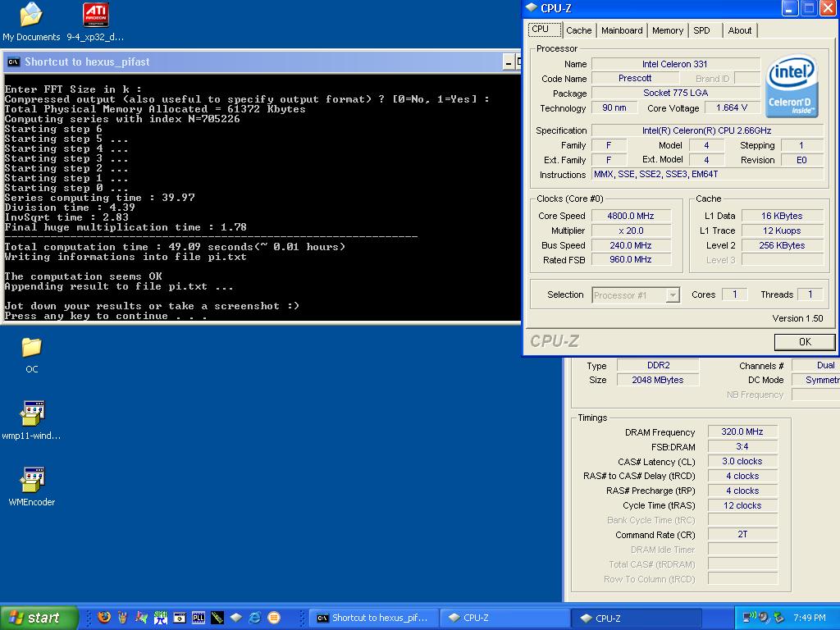Click the Rated FSB 960.0 MHz value
Viewport: 840px width, 630px height.
(x=631, y=260)
